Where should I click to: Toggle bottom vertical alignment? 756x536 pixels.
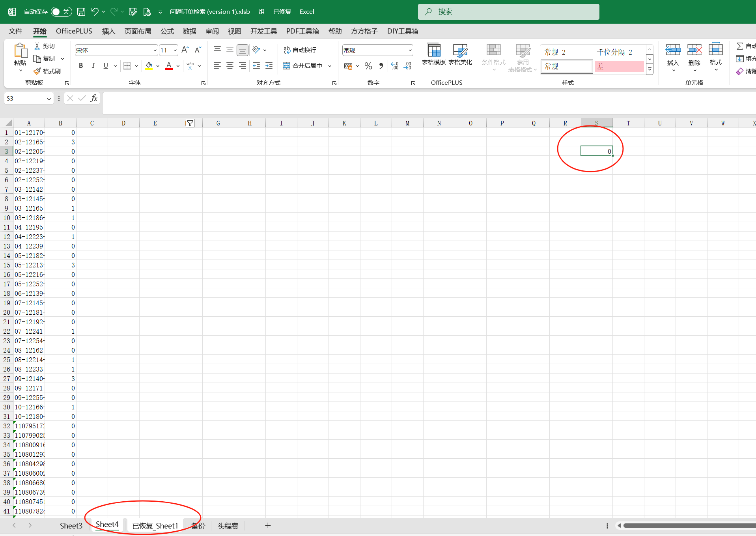click(243, 50)
